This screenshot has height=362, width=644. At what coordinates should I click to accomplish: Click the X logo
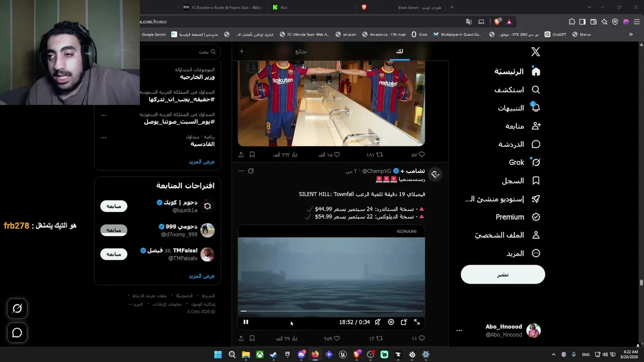(536, 52)
